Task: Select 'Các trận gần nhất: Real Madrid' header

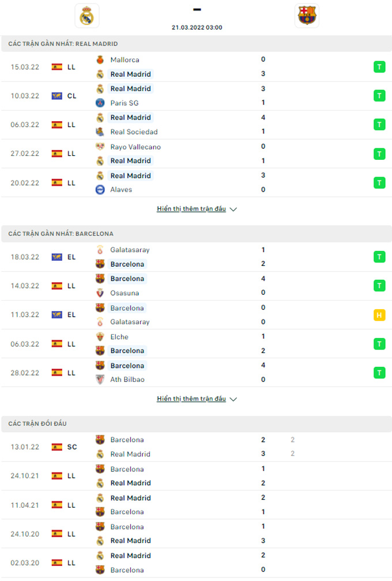Action: tap(63, 44)
